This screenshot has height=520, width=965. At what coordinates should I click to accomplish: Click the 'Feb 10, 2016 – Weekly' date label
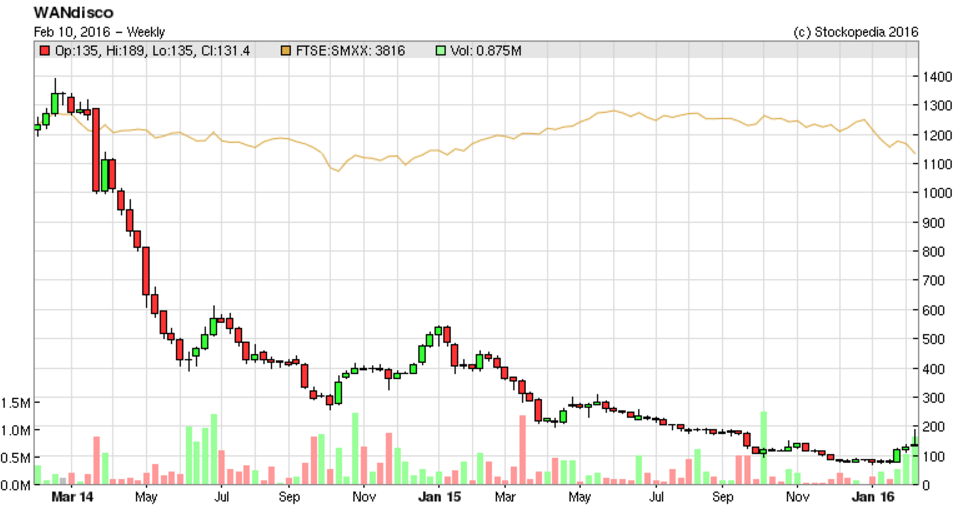[x=99, y=32]
